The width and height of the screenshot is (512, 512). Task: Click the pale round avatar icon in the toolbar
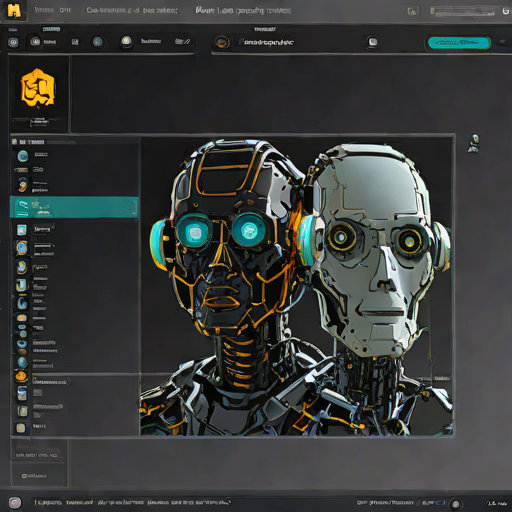pos(126,41)
